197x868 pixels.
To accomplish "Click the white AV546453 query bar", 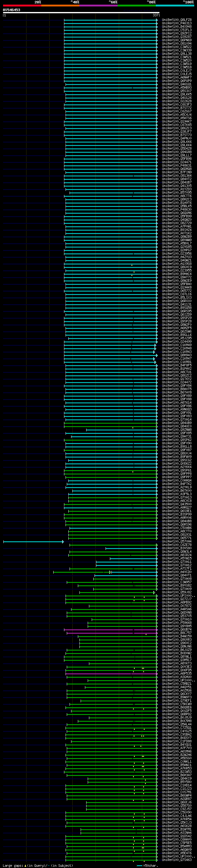I will (81, 12).
